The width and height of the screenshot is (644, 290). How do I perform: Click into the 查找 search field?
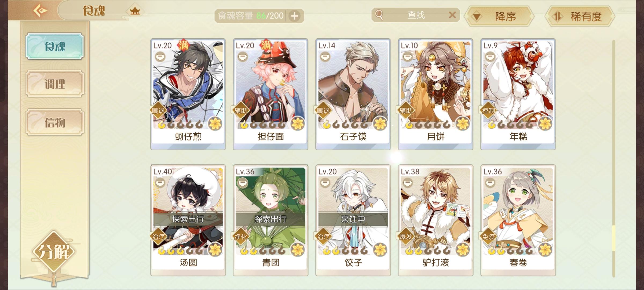[x=416, y=15]
